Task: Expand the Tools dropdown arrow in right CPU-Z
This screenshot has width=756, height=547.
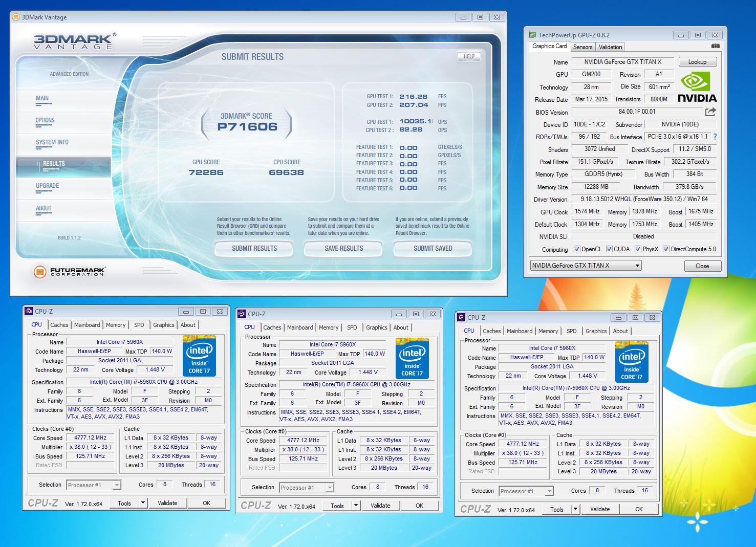Action: 576,509
